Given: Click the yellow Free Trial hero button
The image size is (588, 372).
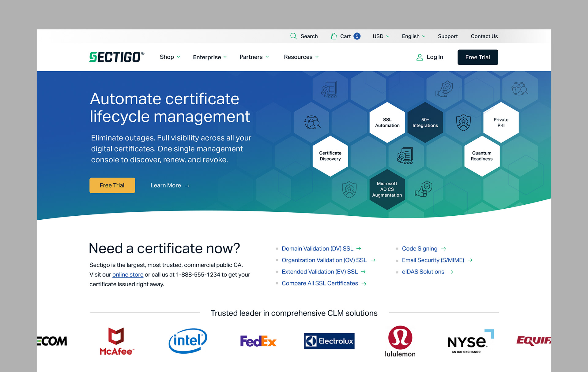Looking at the screenshot, I should click(x=112, y=185).
